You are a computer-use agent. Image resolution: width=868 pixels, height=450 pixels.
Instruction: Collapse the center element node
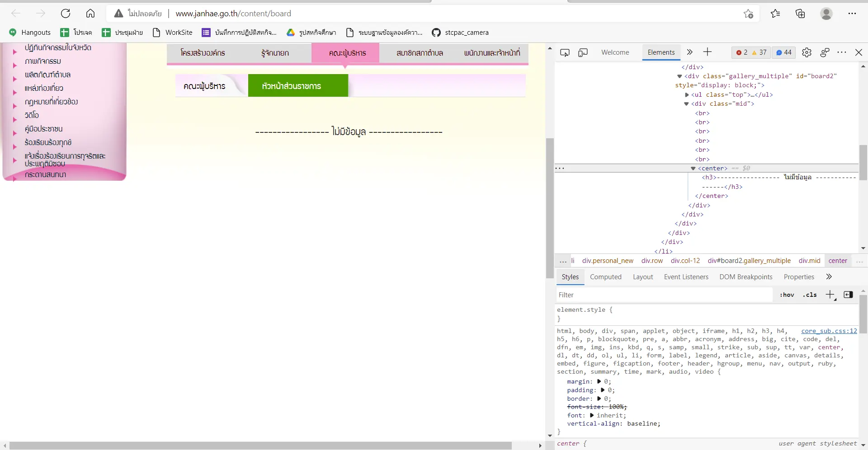[693, 169]
